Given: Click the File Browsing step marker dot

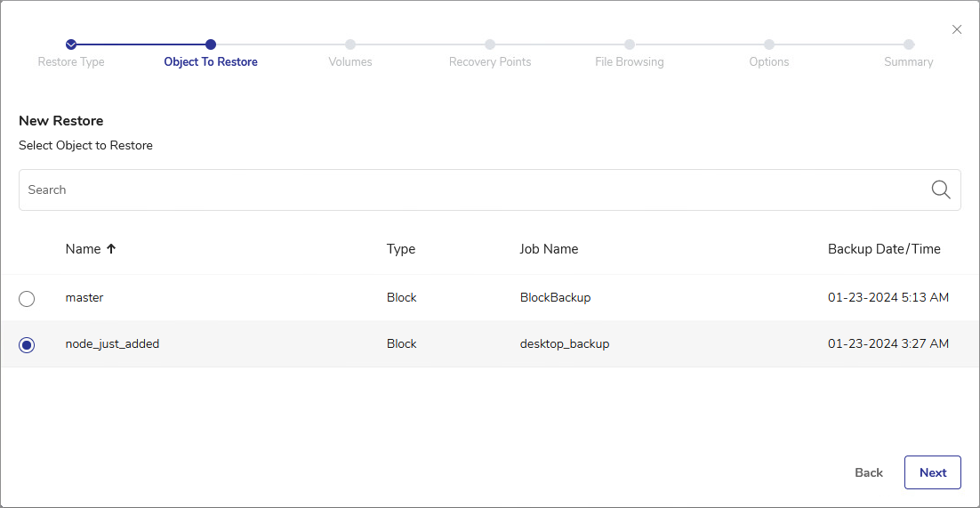Looking at the screenshot, I should click(630, 44).
